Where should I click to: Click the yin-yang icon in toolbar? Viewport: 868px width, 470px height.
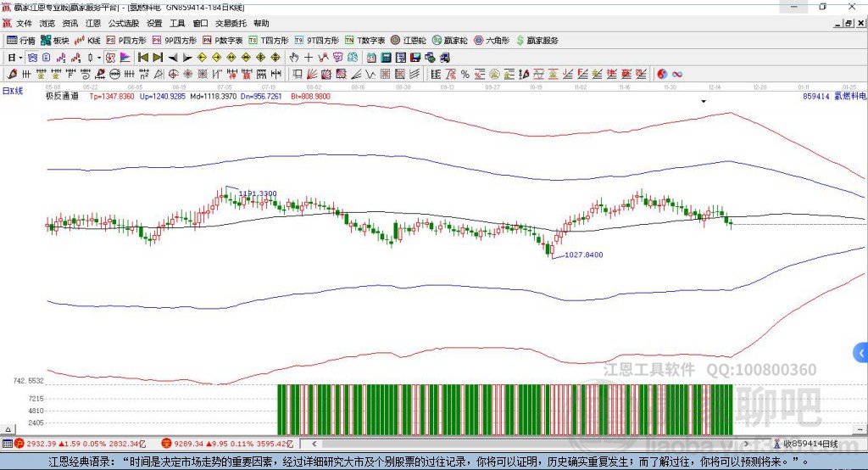tap(662, 74)
